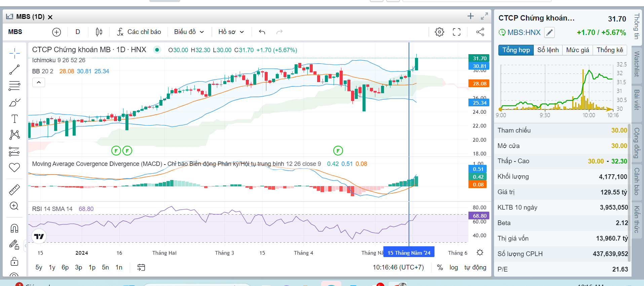Image resolution: width=644 pixels, height=286 pixels.
Task: Undo the last chart action
Action: 262,32
